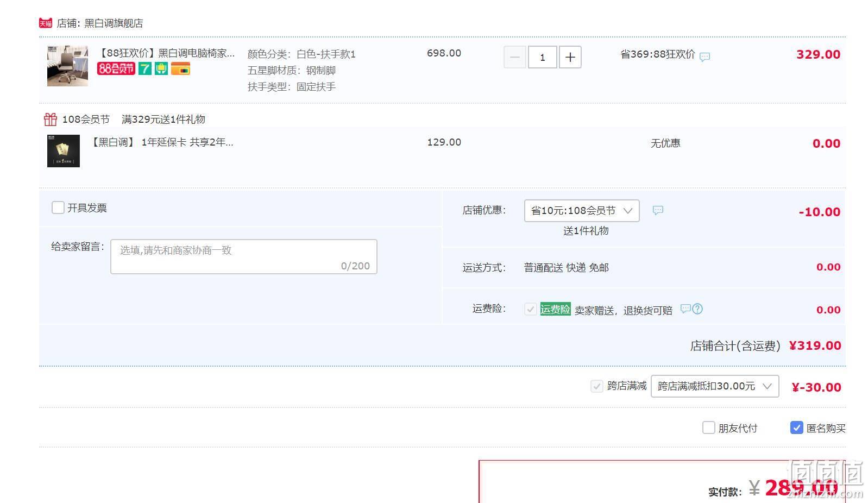Click the green 7-day return badge

(144, 68)
